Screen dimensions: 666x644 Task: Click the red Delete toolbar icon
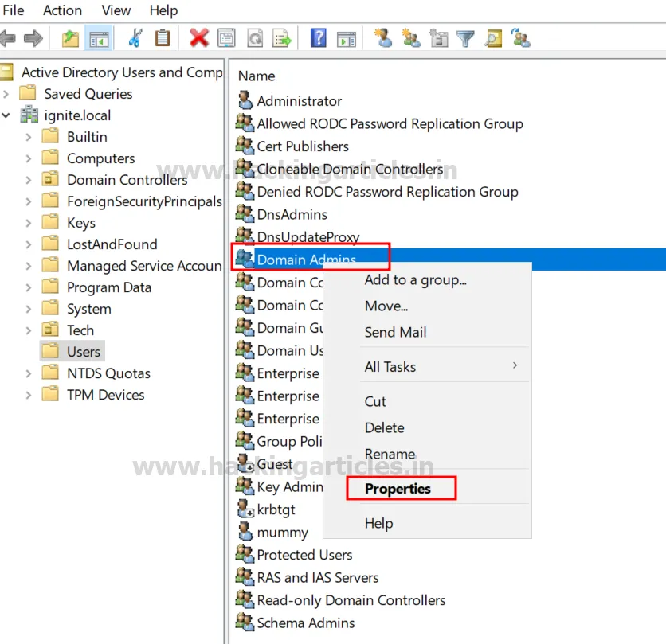[x=199, y=37]
